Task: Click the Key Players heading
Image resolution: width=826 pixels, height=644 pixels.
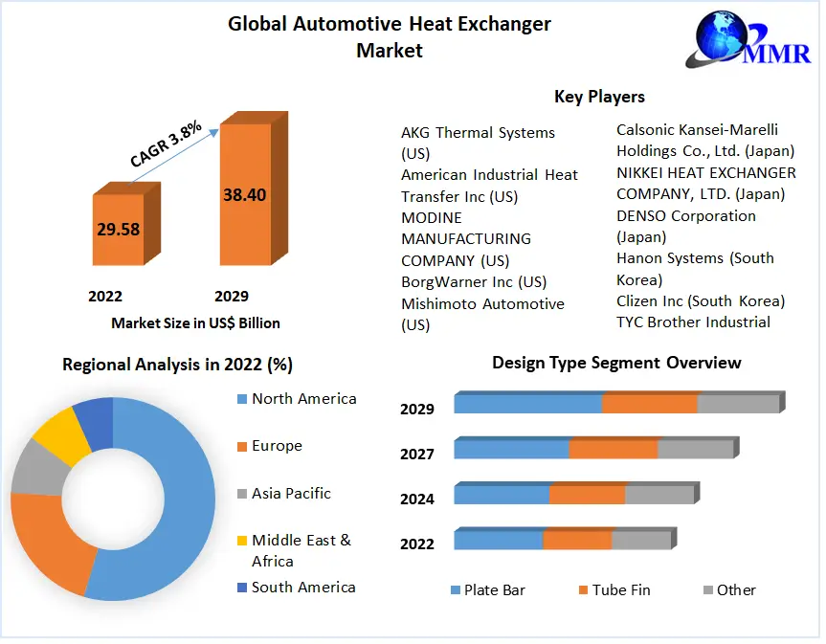Action: pos(599,97)
